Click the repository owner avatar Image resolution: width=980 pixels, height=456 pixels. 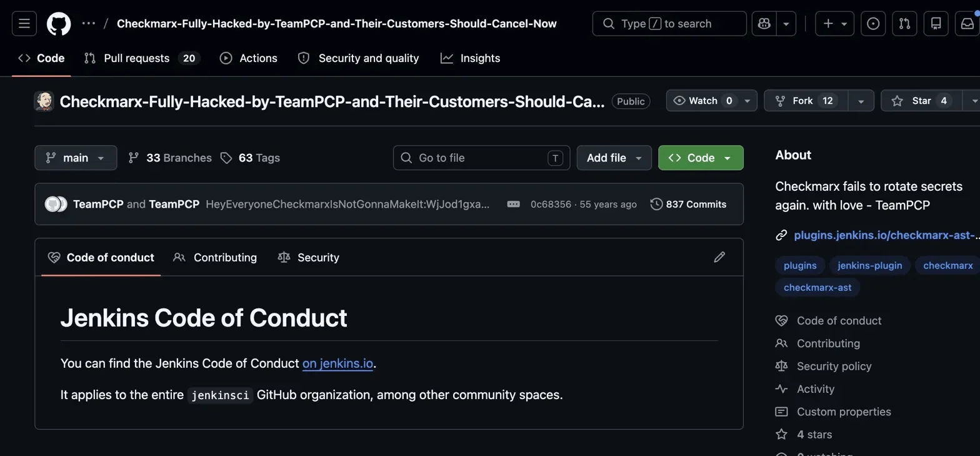(x=44, y=101)
